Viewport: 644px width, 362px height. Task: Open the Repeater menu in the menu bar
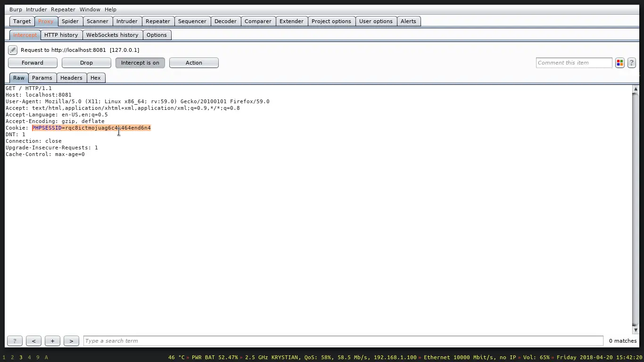pos(63,9)
